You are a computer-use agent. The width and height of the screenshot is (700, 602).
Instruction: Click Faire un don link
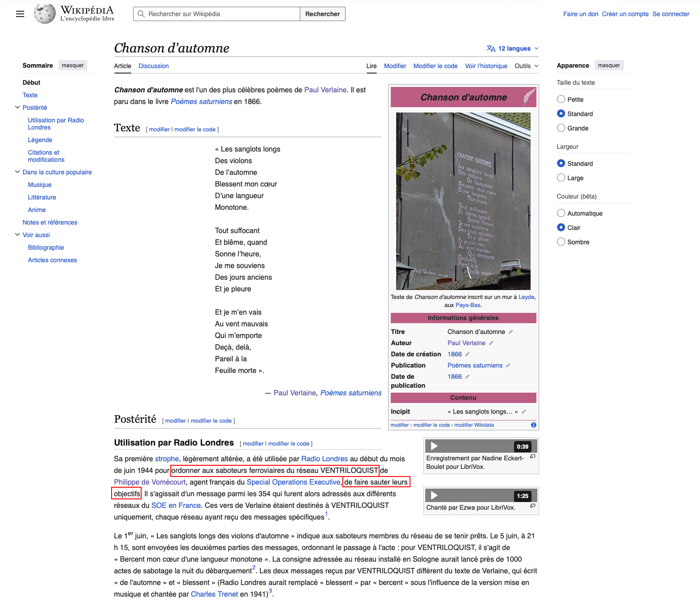click(x=581, y=14)
